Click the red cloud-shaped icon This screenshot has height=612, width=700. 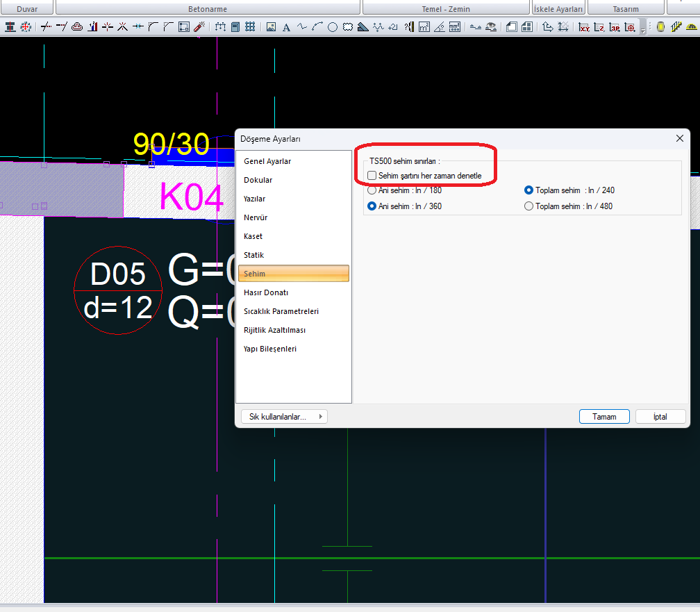(77, 27)
